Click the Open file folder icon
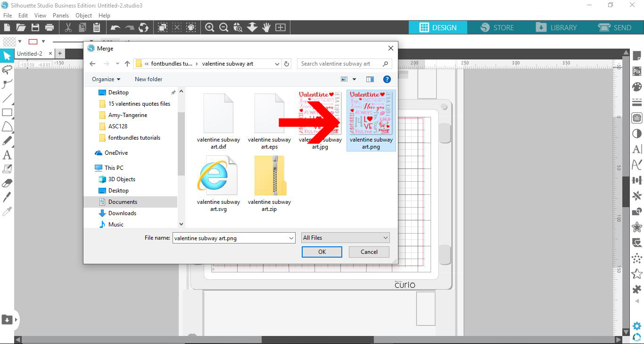Viewport: 644px width, 344px height. tap(21, 27)
